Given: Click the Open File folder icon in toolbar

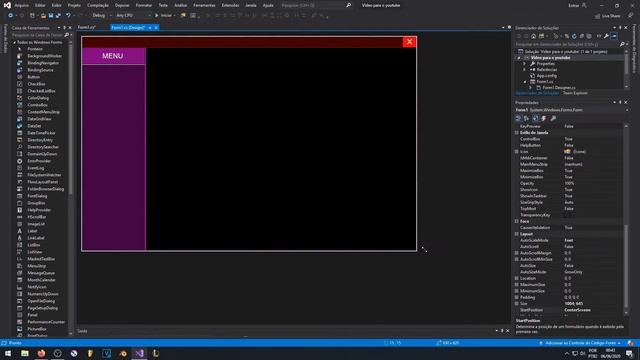Looking at the screenshot, I should pos(43,16).
